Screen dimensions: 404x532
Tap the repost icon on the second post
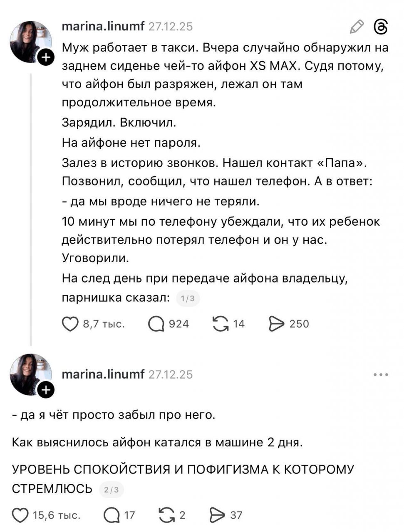coord(166,515)
